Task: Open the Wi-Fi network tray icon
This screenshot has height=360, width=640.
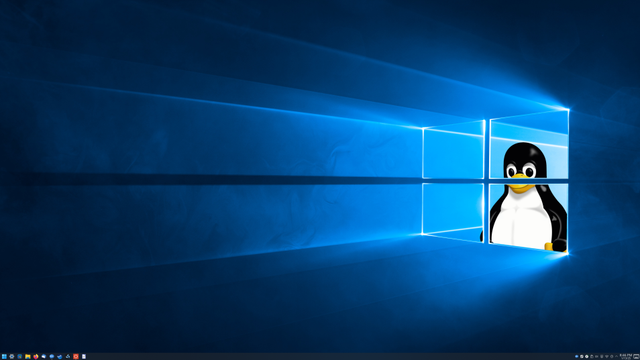Action: tap(607, 356)
